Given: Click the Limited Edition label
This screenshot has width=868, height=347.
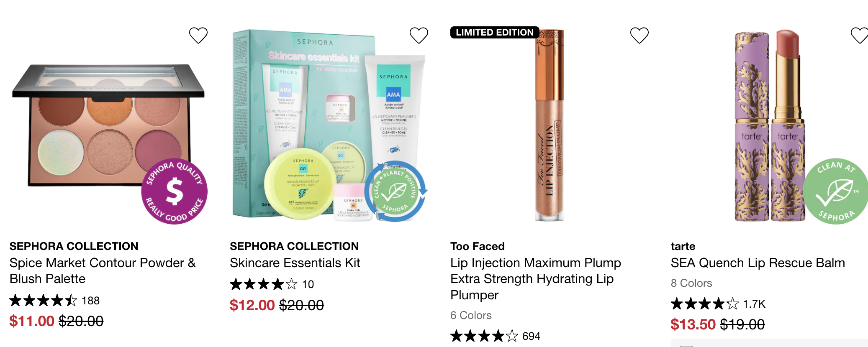Looking at the screenshot, I should click(495, 32).
